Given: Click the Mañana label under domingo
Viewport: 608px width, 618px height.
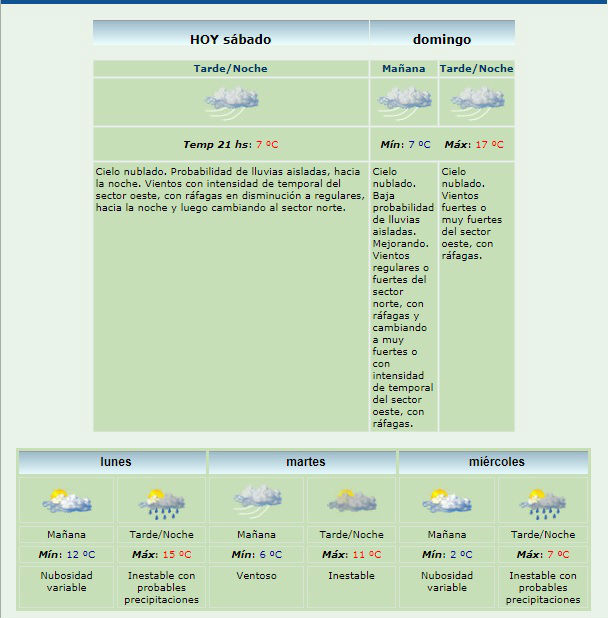Looking at the screenshot, I should (x=404, y=69).
